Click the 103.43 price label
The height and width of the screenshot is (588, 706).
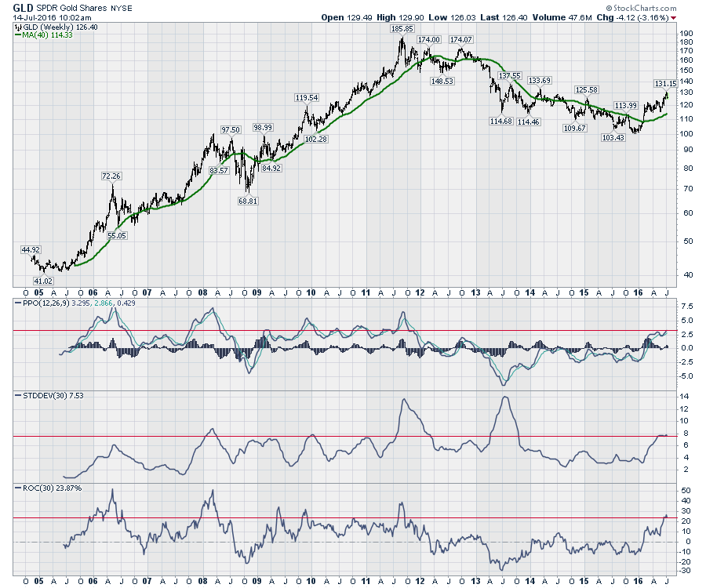(x=613, y=137)
